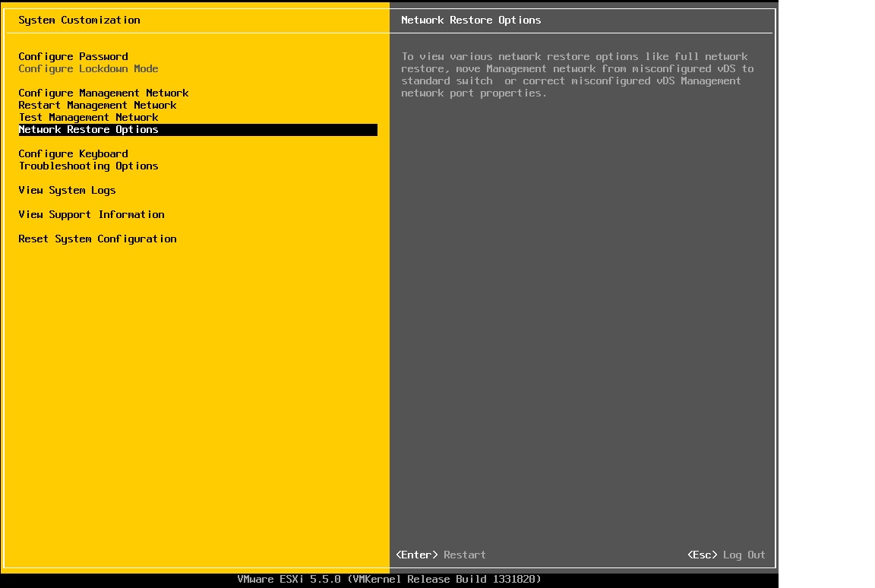Viewport: 875px width, 588px height.
Task: Click System Customization panel title
Action: 79,20
